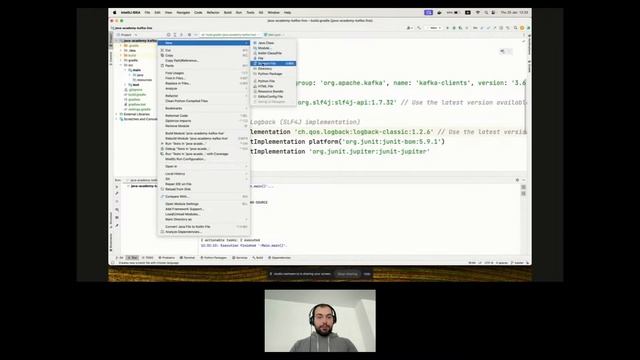Choose HTML File in the New submenu
This screenshot has width=640, height=360.
(x=273, y=87)
